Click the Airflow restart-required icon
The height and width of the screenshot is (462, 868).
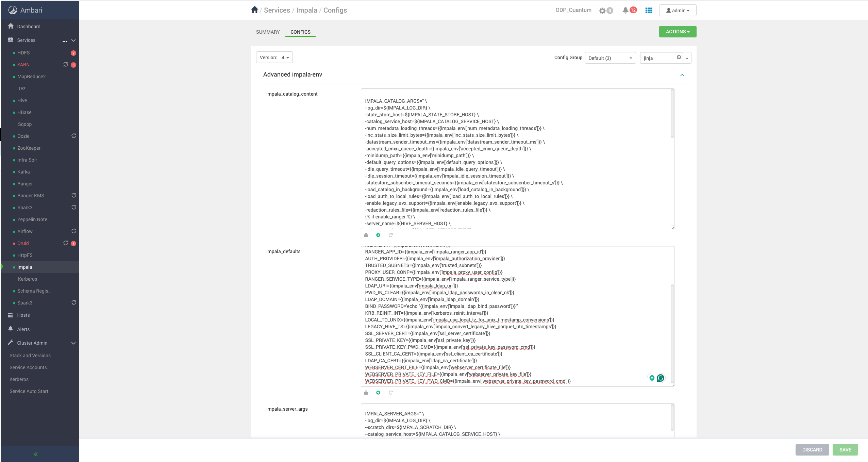(73, 231)
